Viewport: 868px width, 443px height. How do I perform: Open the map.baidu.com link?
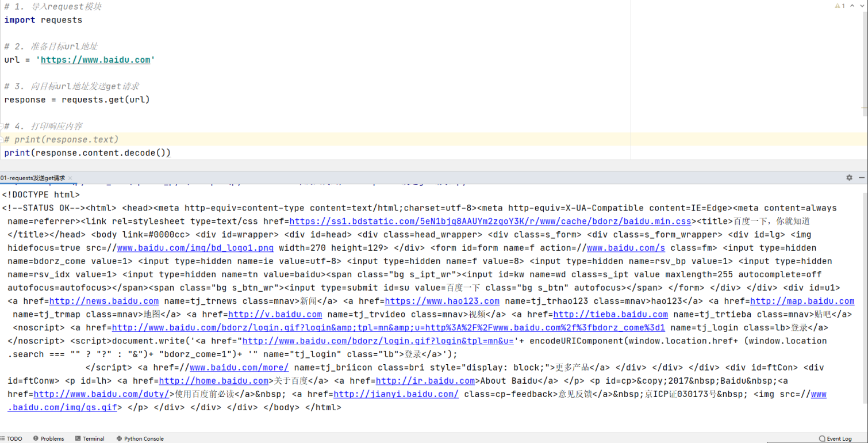point(802,301)
